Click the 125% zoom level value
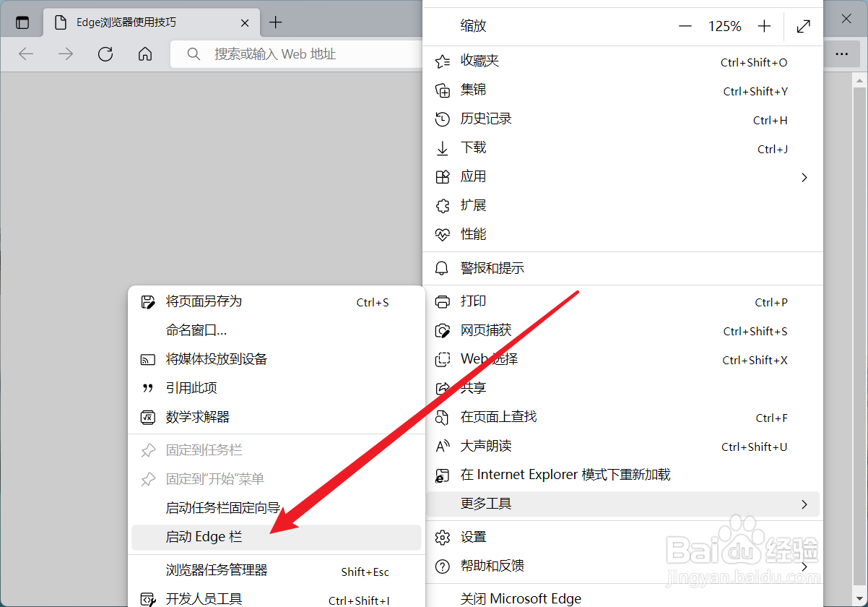Screen dimensions: 868x607 [725, 26]
